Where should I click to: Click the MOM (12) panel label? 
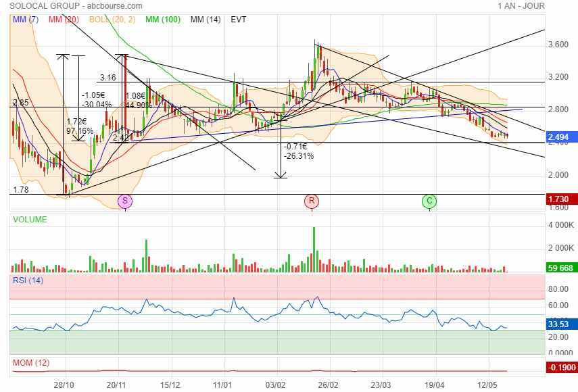coord(31,363)
